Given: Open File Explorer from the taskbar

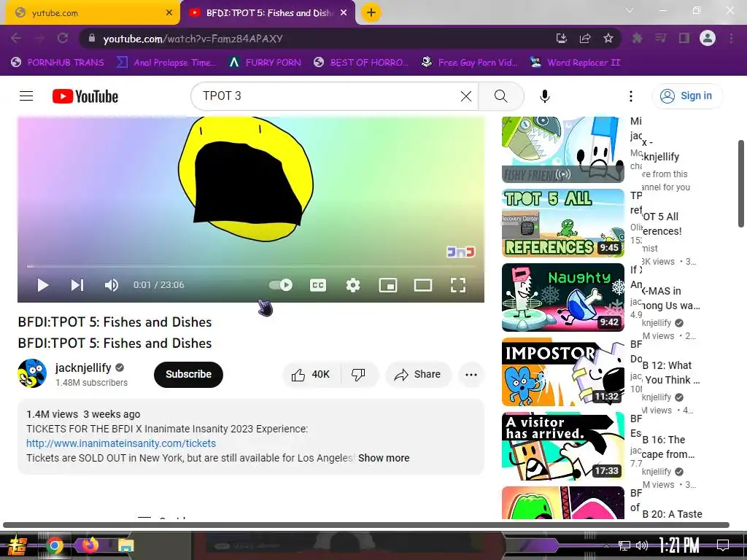Looking at the screenshot, I should point(125,545).
